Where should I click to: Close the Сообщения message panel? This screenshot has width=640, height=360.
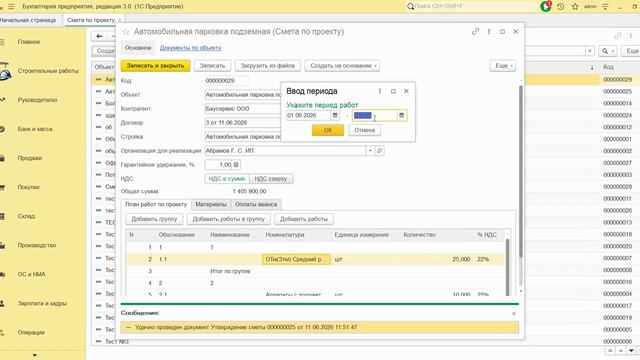(513, 313)
